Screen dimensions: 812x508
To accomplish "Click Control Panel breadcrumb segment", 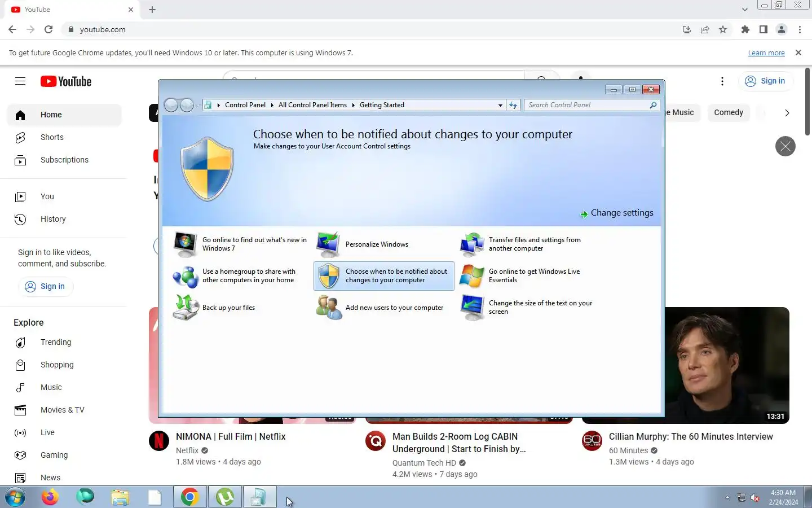I will coord(245,105).
